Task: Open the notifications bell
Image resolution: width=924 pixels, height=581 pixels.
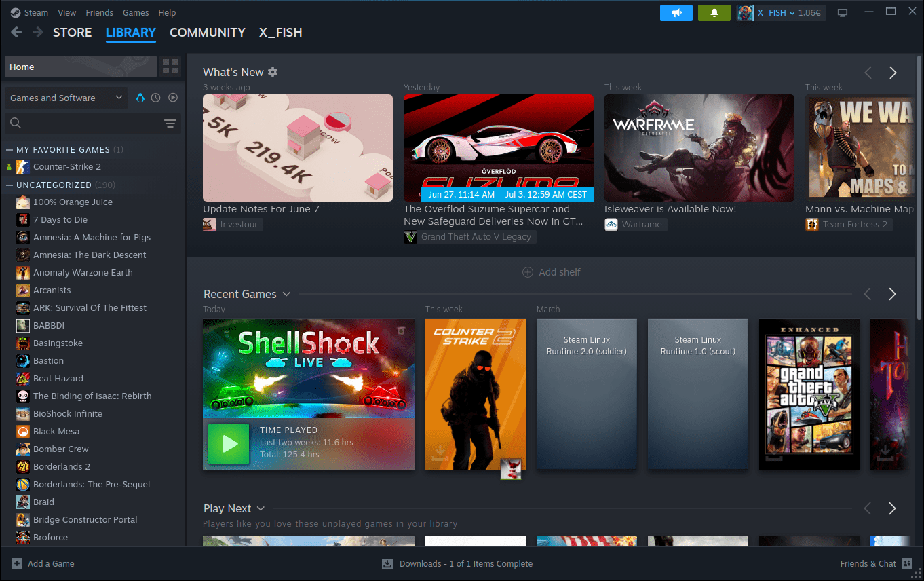Action: pos(714,13)
